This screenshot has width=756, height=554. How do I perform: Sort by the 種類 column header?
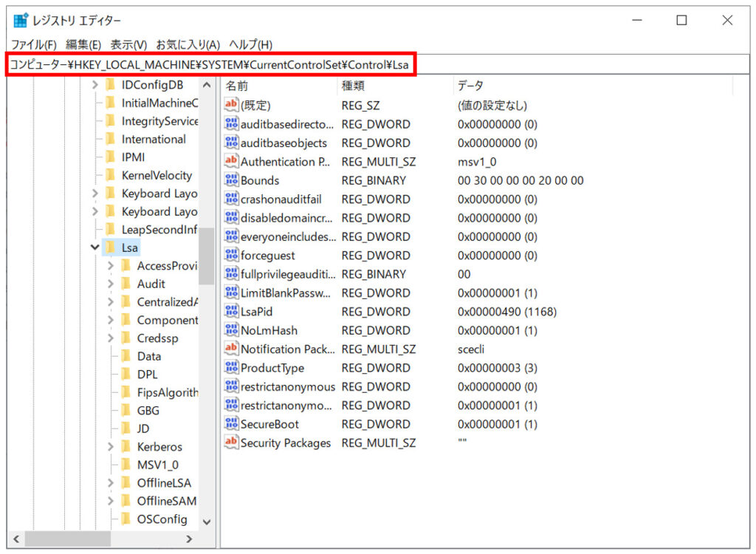(394, 86)
